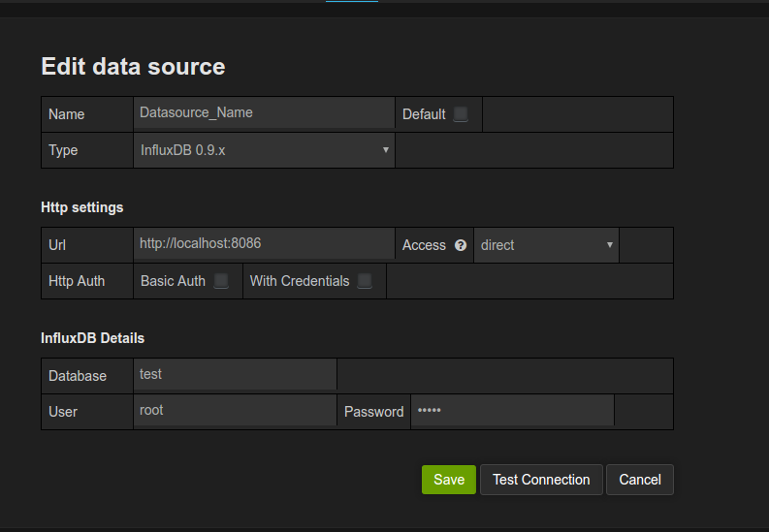Viewport: 769px width, 532px height.
Task: Click the Url field with http://localhost:8086
Action: (x=264, y=243)
